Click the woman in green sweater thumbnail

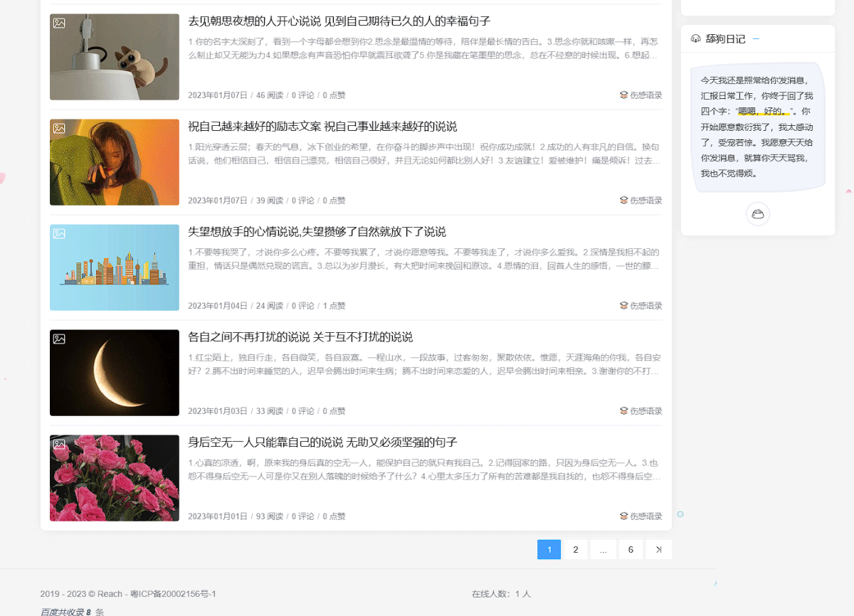(115, 162)
